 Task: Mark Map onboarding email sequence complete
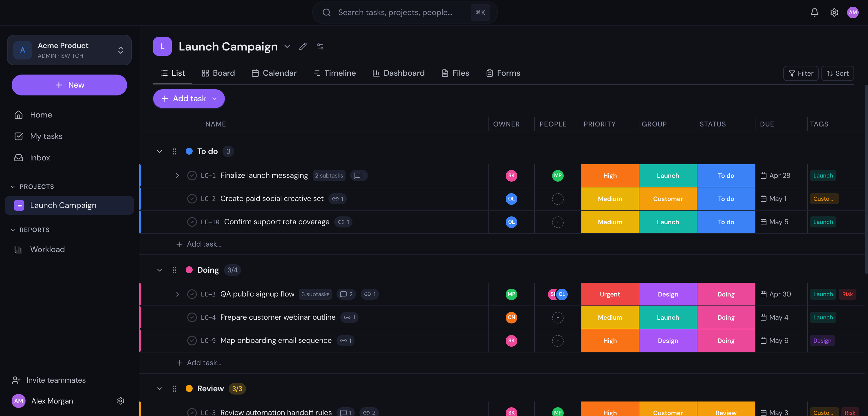pyautogui.click(x=192, y=341)
